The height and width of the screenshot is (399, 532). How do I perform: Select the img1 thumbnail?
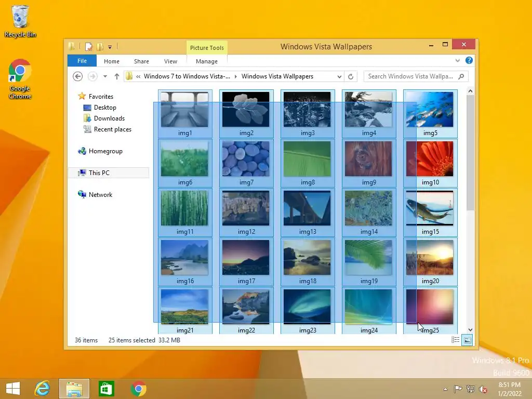tap(184, 110)
